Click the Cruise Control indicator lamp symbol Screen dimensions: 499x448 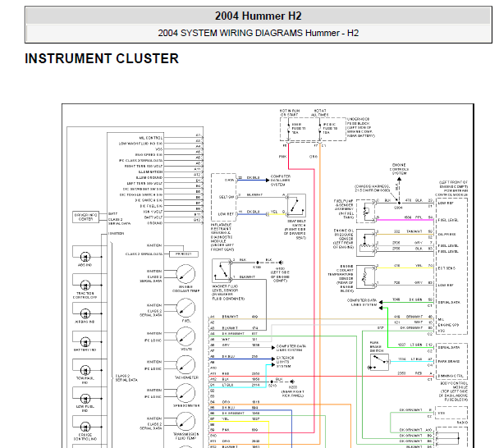click(x=85, y=427)
